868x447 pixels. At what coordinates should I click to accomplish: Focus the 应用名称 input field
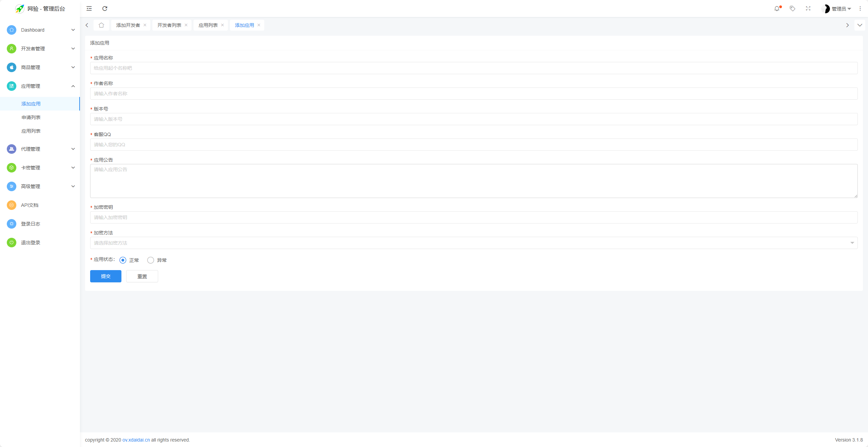[x=474, y=68]
